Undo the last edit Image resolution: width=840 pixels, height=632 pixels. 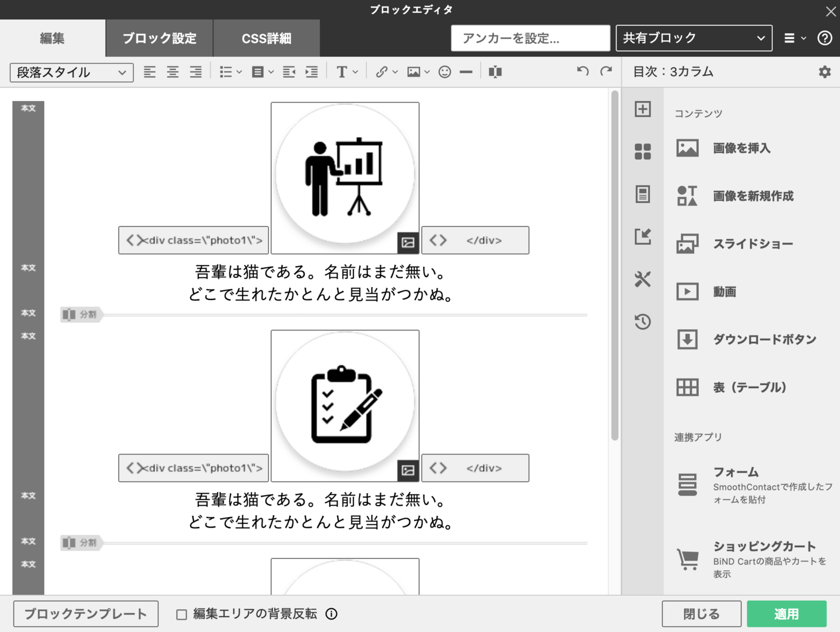583,71
